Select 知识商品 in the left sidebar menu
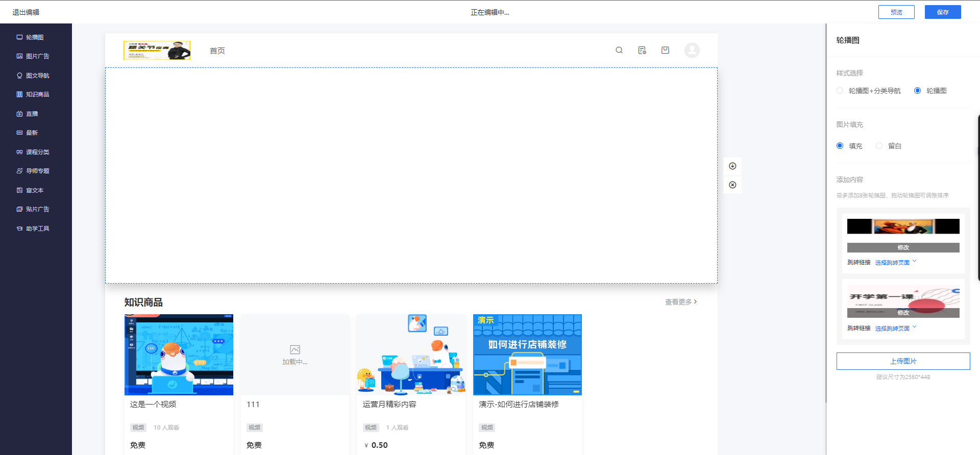 point(37,94)
